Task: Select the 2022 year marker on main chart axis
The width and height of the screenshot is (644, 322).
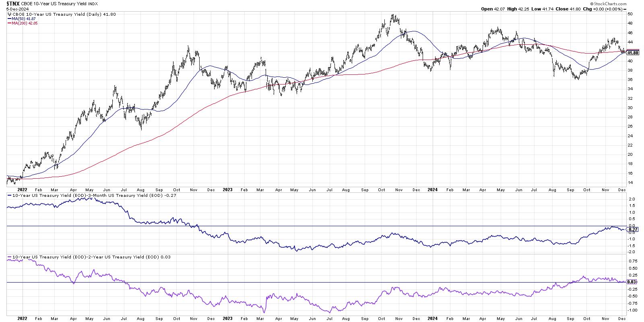Action: point(22,189)
